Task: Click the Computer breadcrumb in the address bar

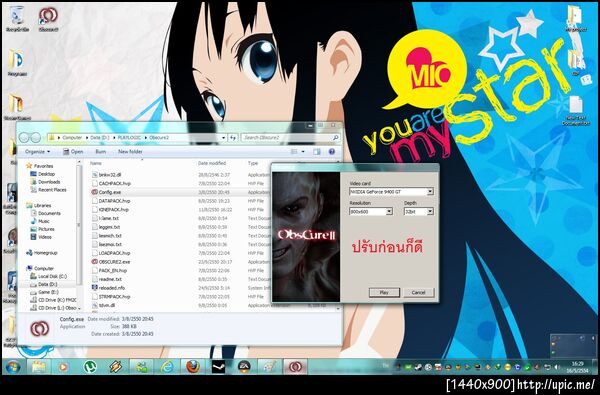Action: (72, 137)
